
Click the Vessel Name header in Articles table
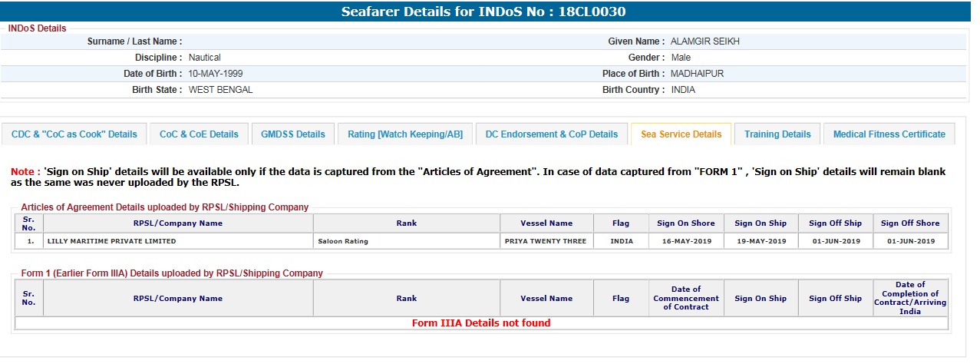point(546,223)
